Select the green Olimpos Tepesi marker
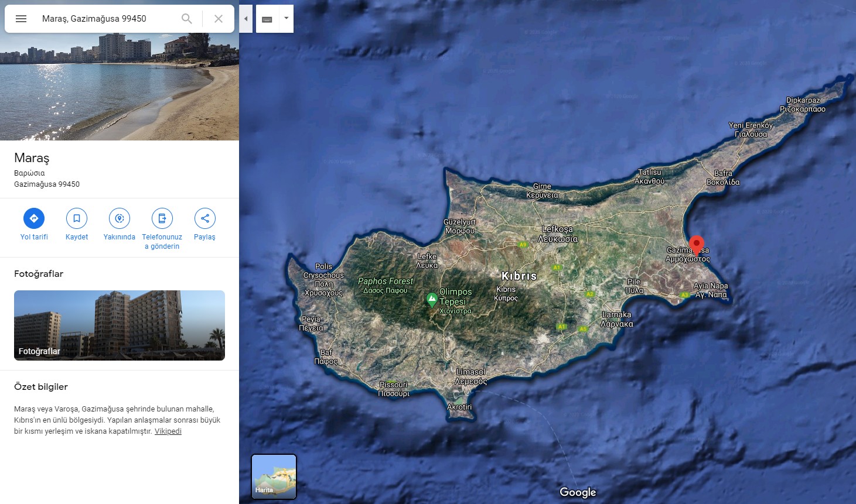 click(x=432, y=300)
